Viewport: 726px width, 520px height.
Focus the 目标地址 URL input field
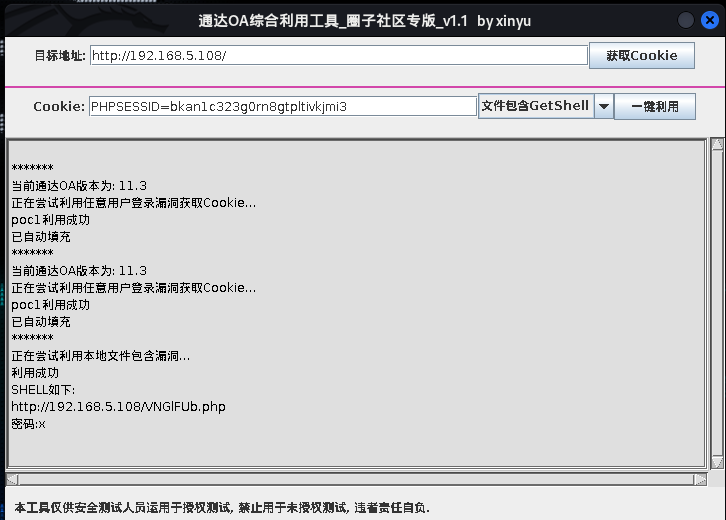pos(339,56)
